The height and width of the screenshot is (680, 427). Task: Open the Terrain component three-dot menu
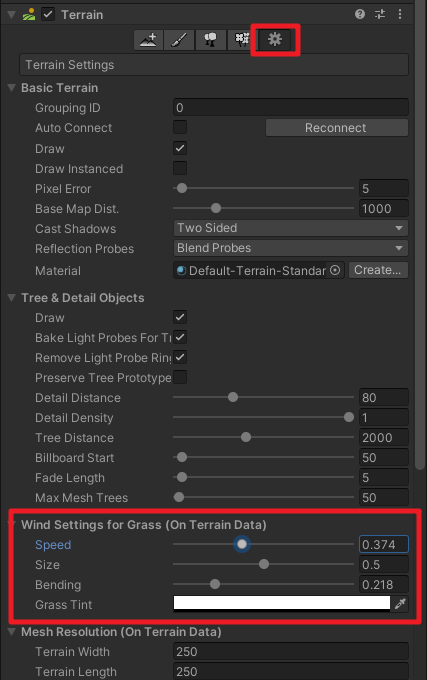pos(400,14)
